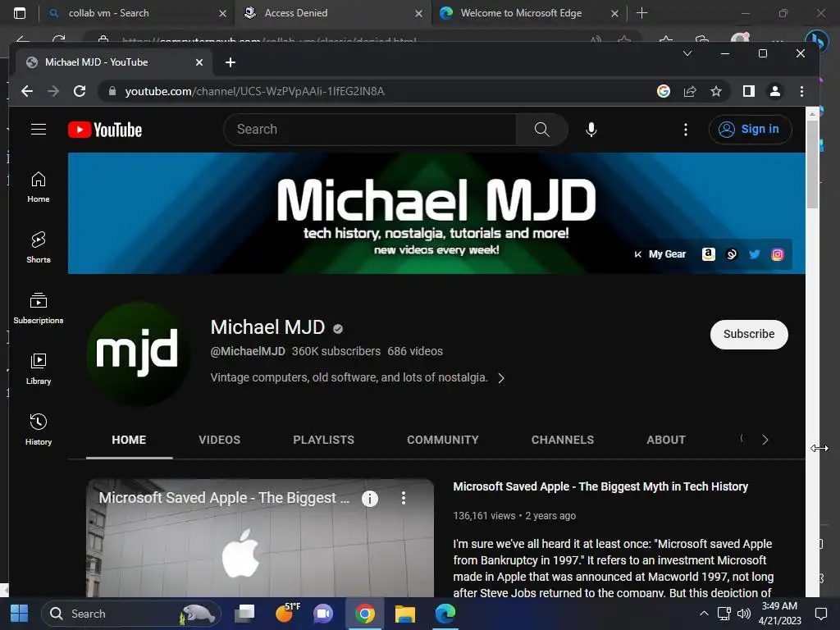Image resolution: width=840 pixels, height=630 pixels.
Task: Go to Home in YouTube sidebar
Action: [39, 187]
